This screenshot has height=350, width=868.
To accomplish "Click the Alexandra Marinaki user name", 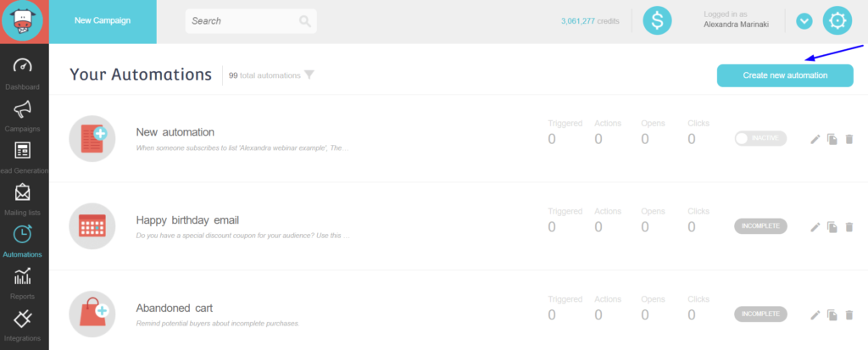I will point(737,25).
